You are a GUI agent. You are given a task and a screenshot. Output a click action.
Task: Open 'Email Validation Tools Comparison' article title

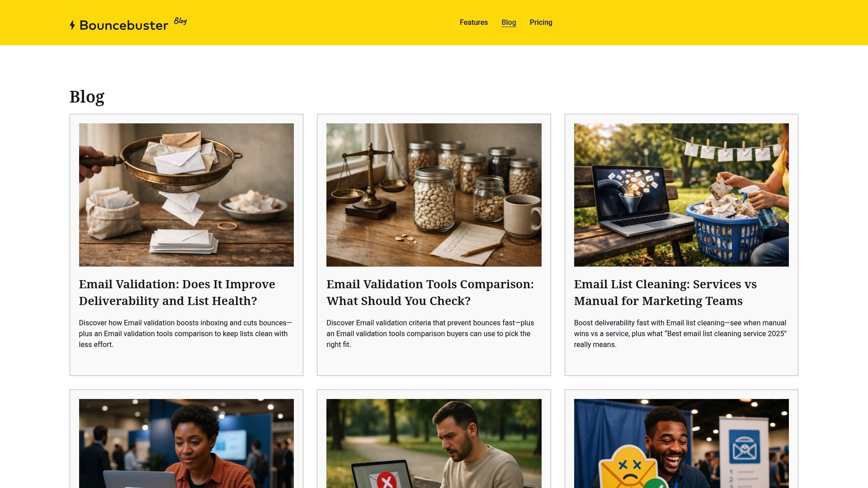430,292
